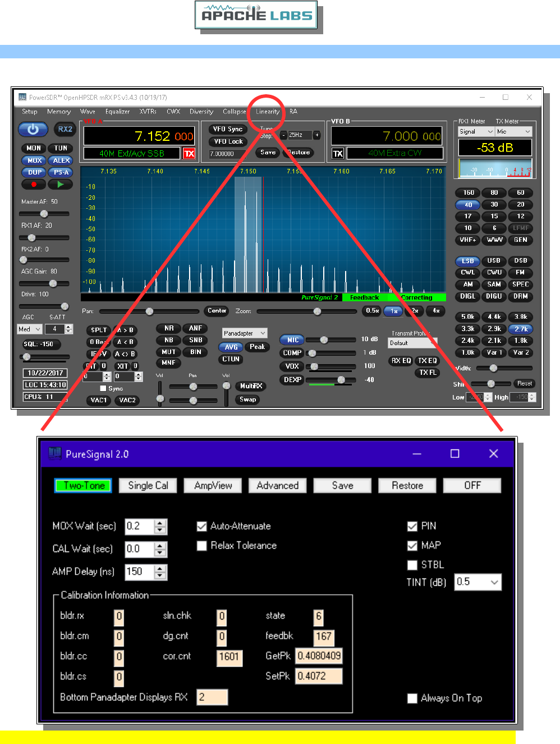The image size is (560, 744).
Task: Select the 40 meter band button
Action: pyautogui.click(x=468, y=205)
